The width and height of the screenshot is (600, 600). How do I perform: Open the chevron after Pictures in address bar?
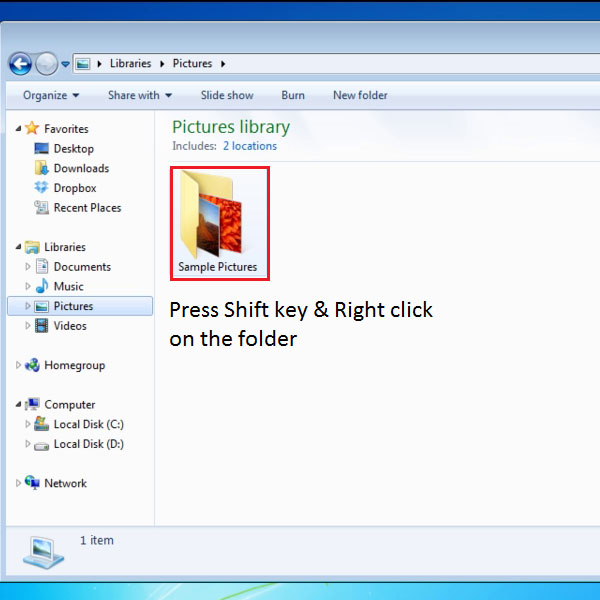coord(223,64)
